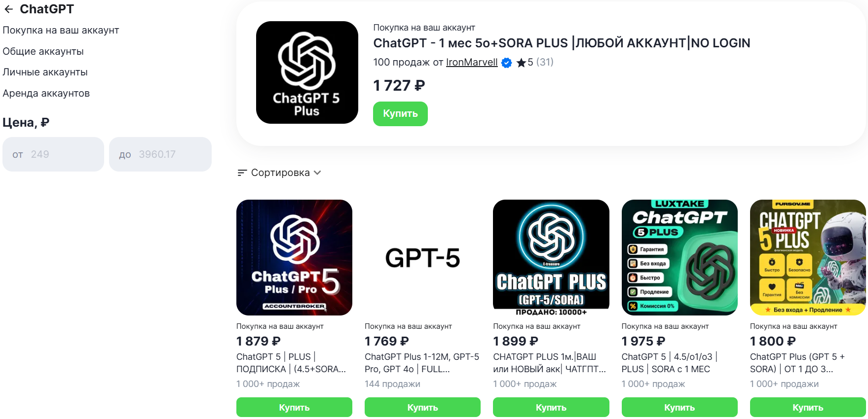The image size is (868, 419).
Task: Select the Аренда аккаунтов category
Action: coord(46,93)
